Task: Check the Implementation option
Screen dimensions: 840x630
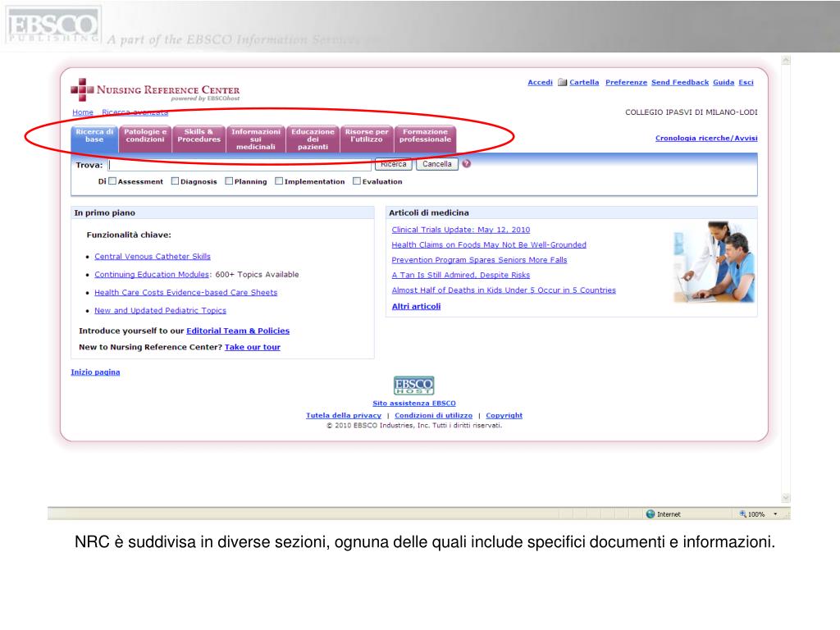Action: pos(279,181)
